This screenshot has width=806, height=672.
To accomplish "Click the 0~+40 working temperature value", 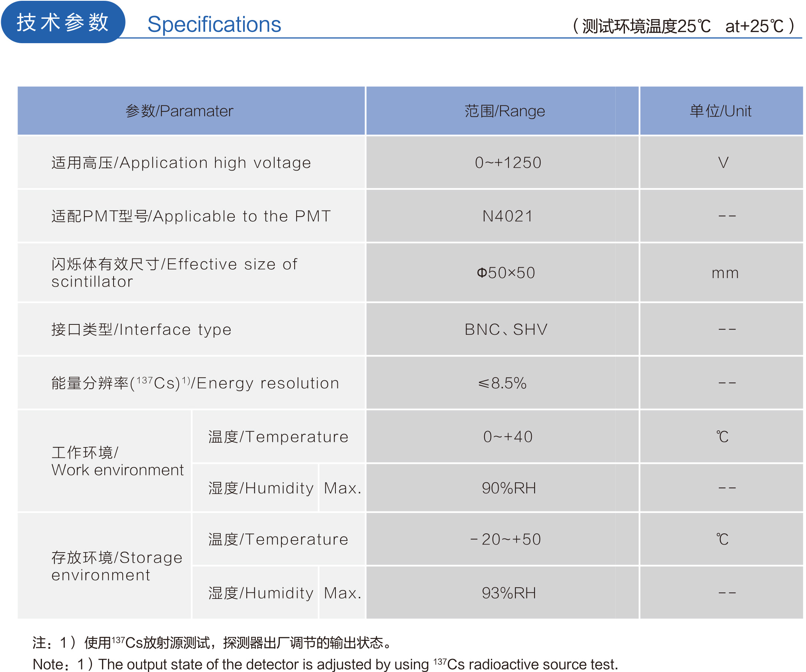I will [508, 437].
